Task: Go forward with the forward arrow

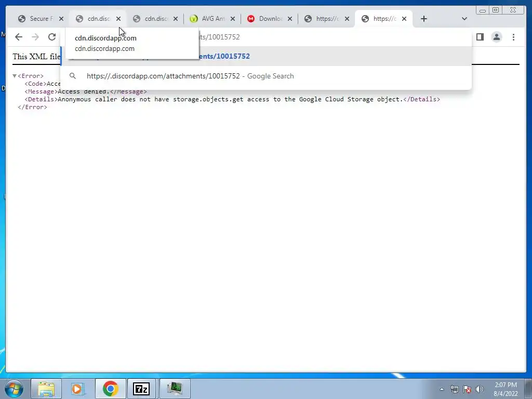Action: 35,37
